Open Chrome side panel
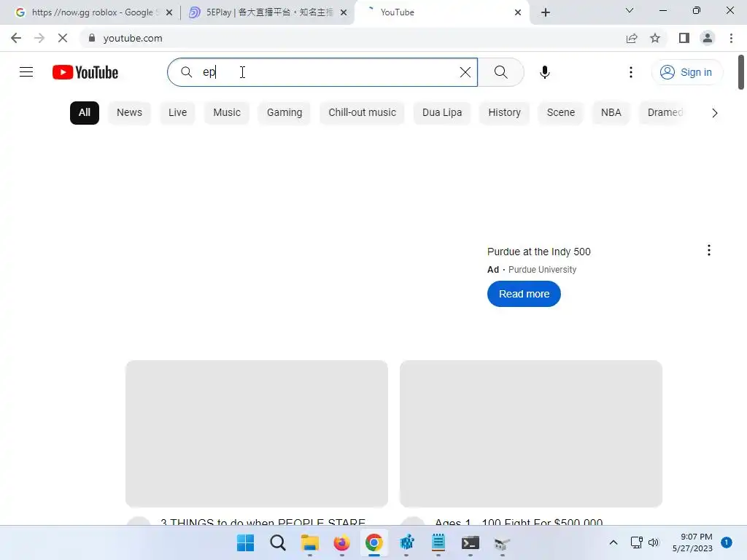 tap(684, 38)
